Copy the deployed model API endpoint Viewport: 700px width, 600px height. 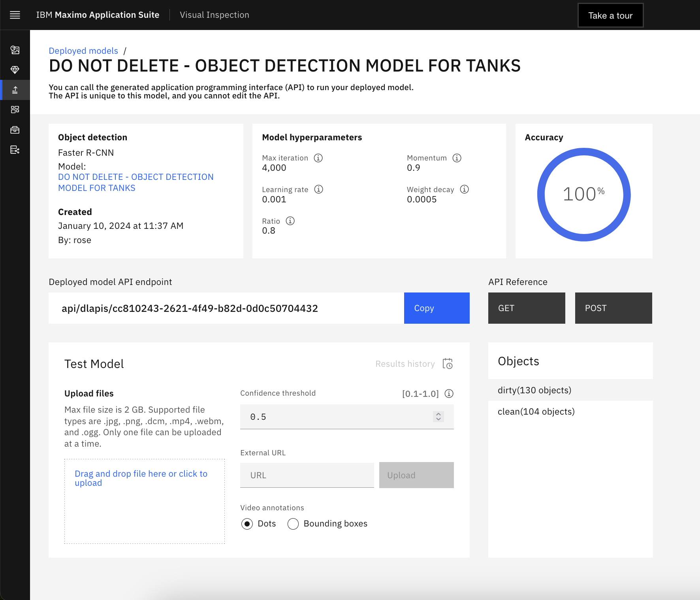point(437,308)
